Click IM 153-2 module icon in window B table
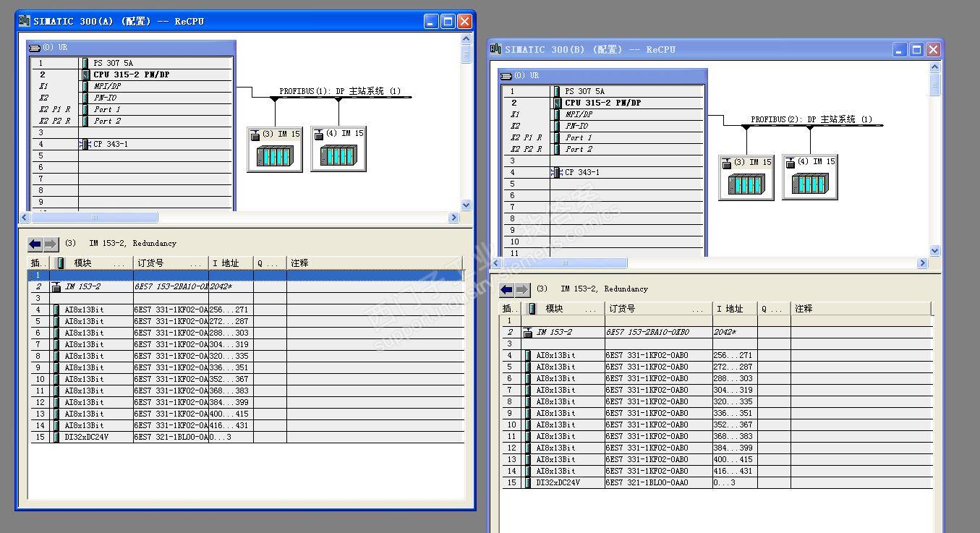 click(528, 332)
